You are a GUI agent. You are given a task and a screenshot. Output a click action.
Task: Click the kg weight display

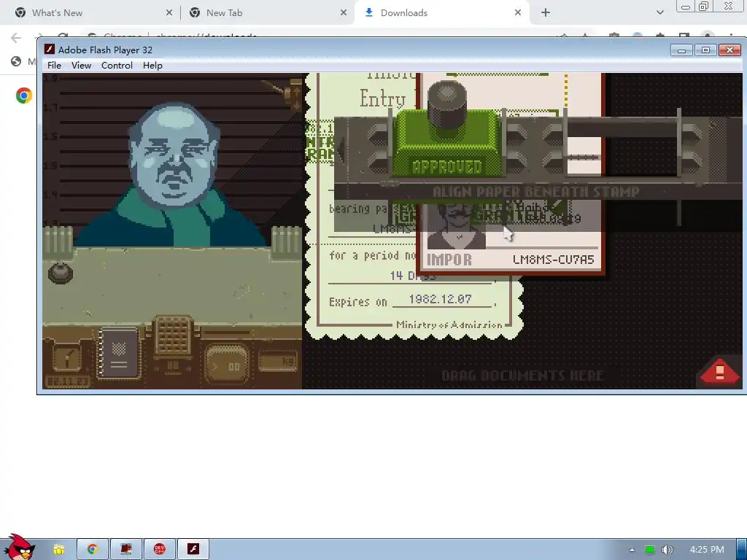(x=278, y=362)
